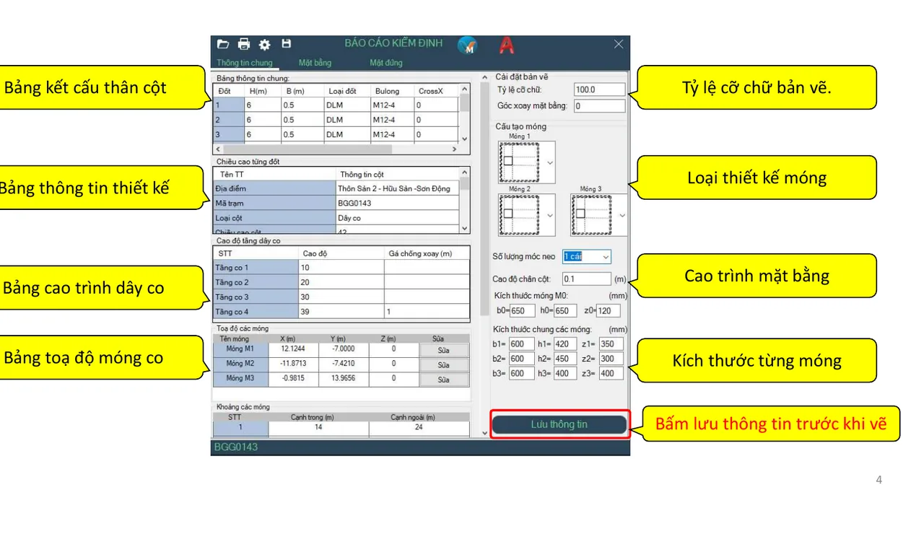Image resolution: width=924 pixels, height=560 pixels.
Task: Click the b1 dimension field
Action: point(522,344)
